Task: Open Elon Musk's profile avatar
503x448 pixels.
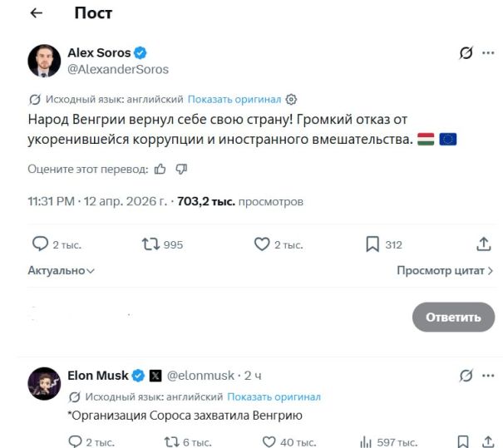Action: tap(45, 383)
